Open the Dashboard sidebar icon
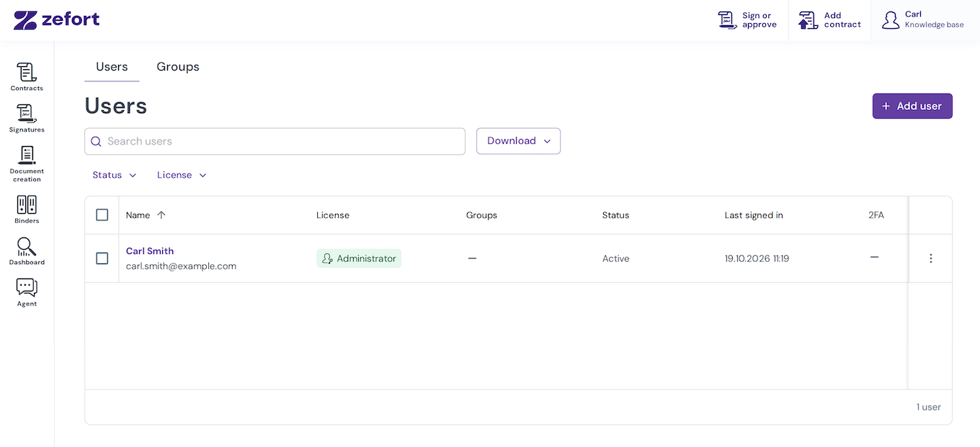Viewport: 980px width, 447px height. pos(27,251)
